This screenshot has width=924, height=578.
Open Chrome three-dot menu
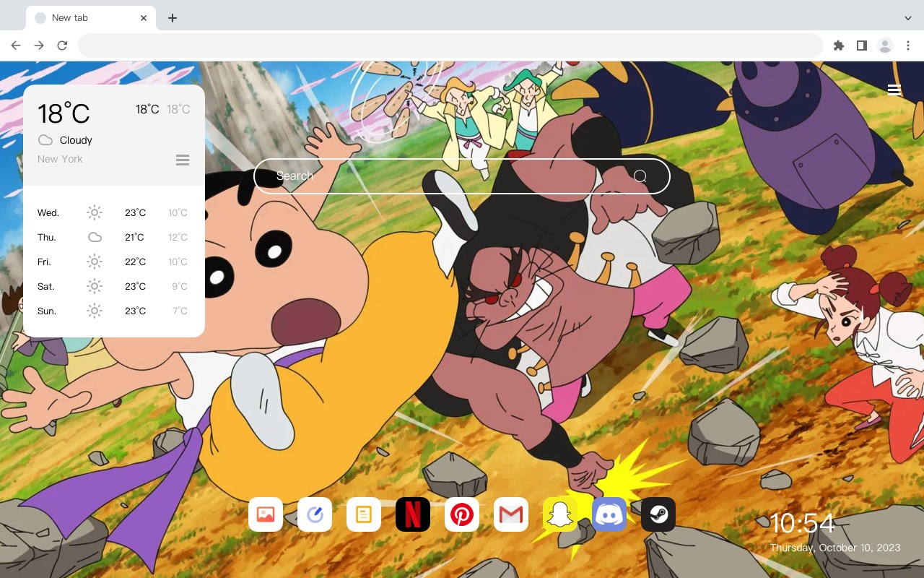908,46
